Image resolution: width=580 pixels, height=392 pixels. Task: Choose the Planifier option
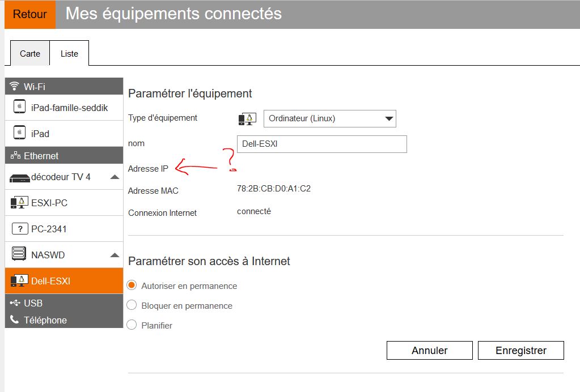pos(132,325)
